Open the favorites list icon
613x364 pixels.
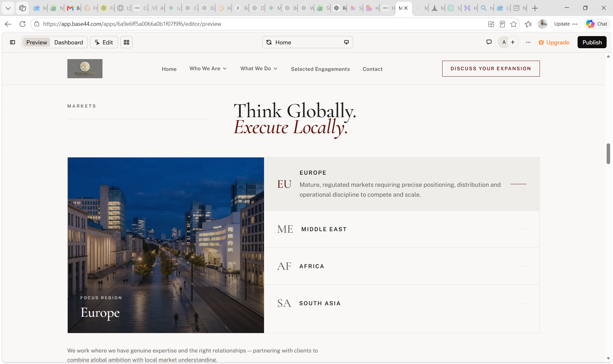pyautogui.click(x=528, y=24)
